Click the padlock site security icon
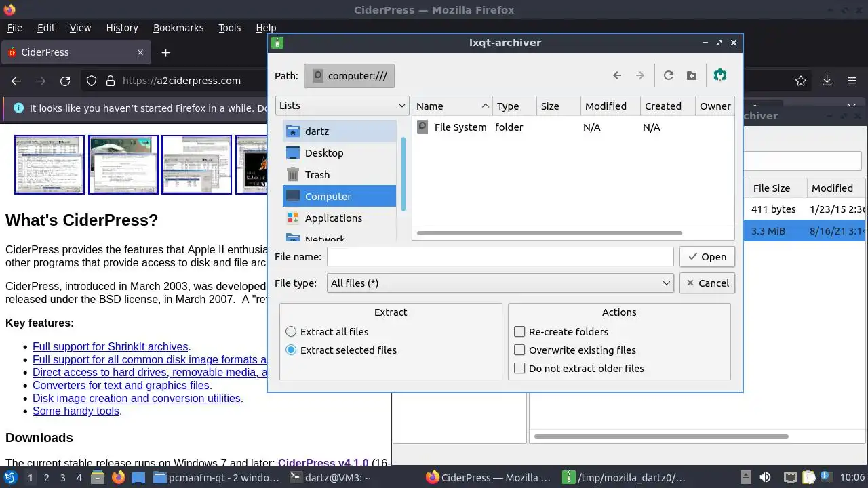Viewport: 868px width, 488px height. [111, 81]
